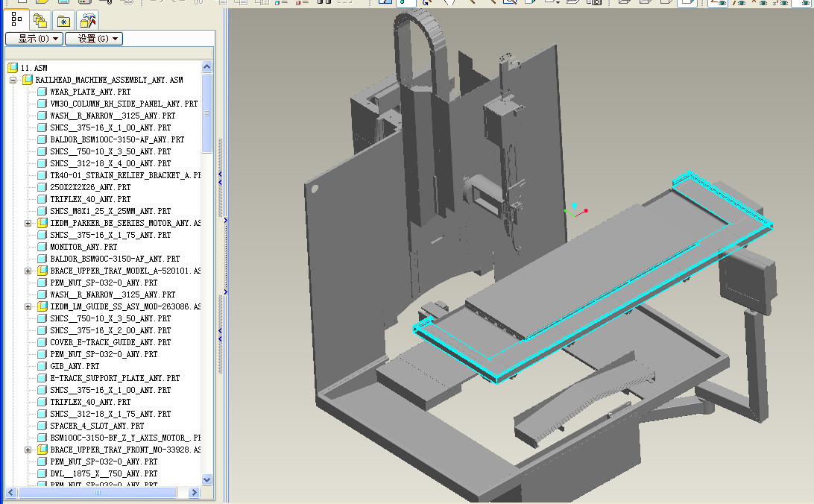
Task: Expand the BRACE_UPPER_TRAY_MODEL_A-520101 assembly
Action: tap(28, 271)
